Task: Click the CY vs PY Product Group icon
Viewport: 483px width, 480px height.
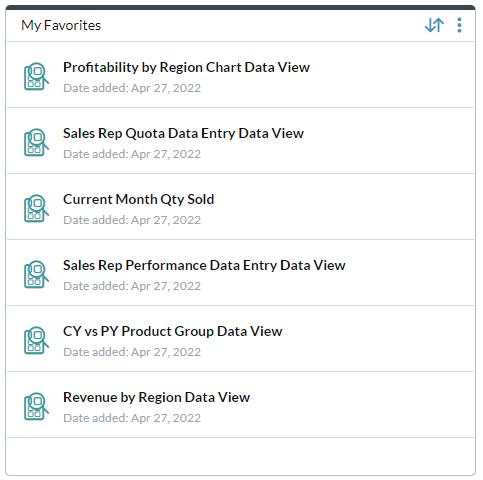Action: (36, 341)
